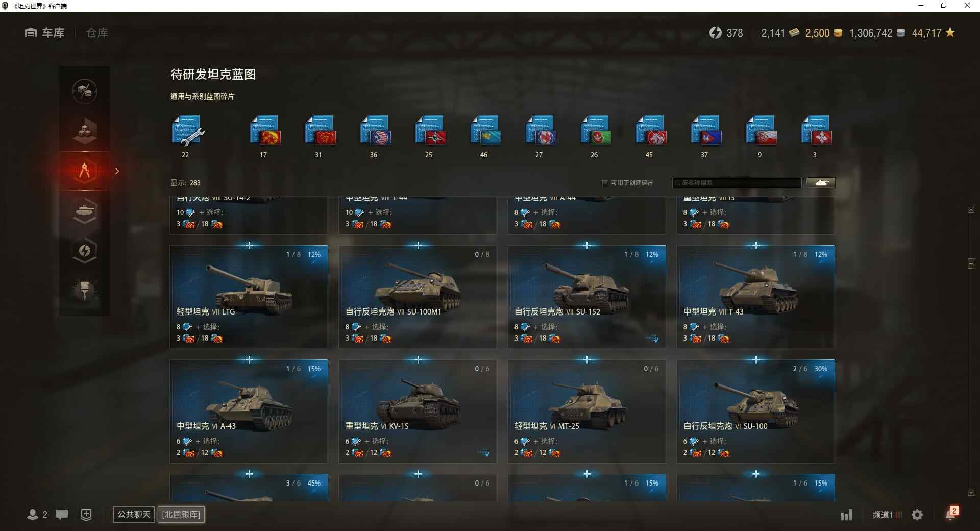The height and width of the screenshot is (531, 980).
Task: Open the personal reserves lightning sidebar icon
Action: (85, 250)
